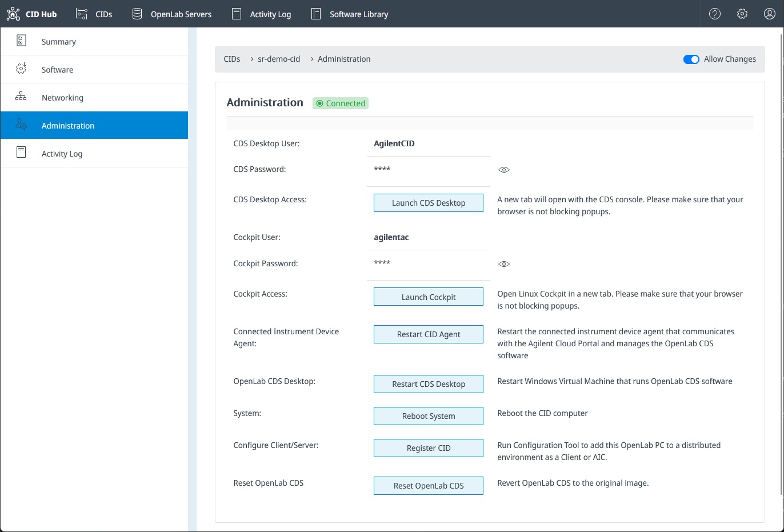The image size is (784, 532).
Task: Open the Activity Log top menu item
Action: (262, 14)
